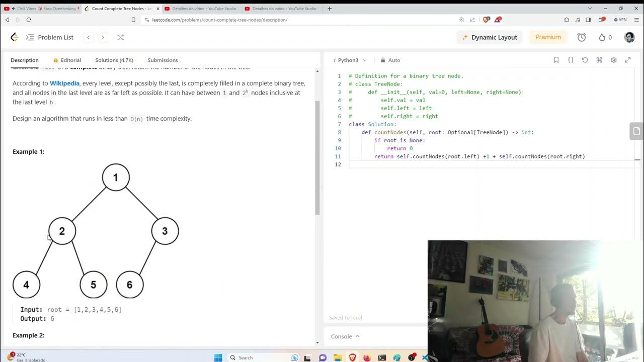Open the browser extensions puzzle icon

[x=567, y=20]
